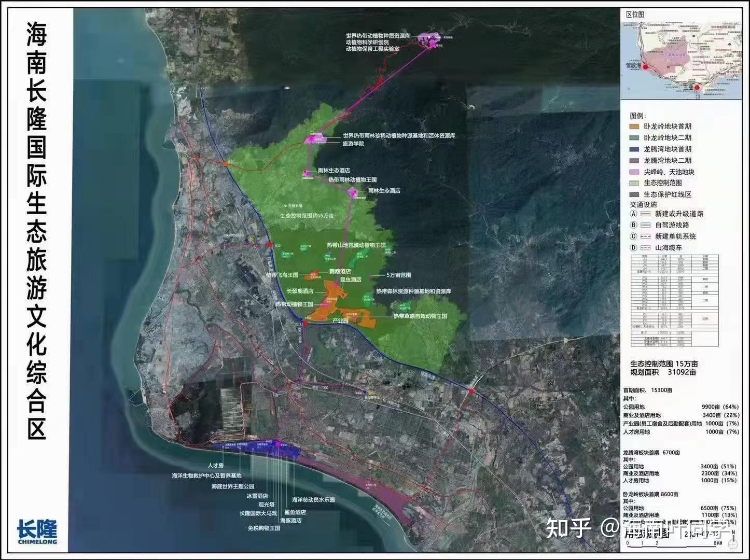The height and width of the screenshot is (560, 750).
Task: Click the orange 卧龙岭地块首期 legend swatch
Action: click(x=634, y=127)
